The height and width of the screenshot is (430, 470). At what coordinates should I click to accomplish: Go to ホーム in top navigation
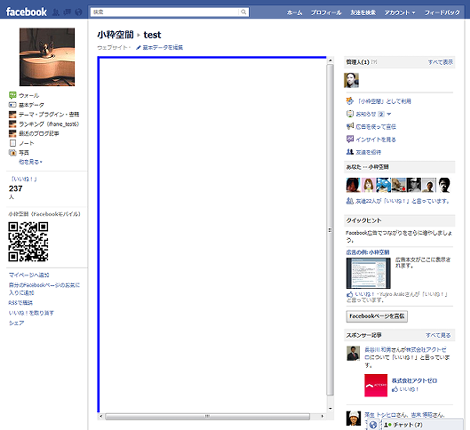(x=295, y=13)
